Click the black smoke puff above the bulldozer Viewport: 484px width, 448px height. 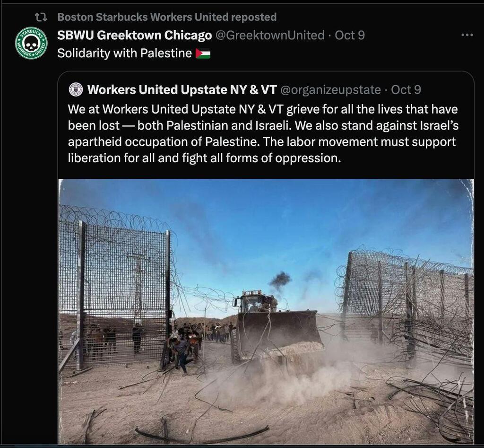pyautogui.click(x=279, y=280)
